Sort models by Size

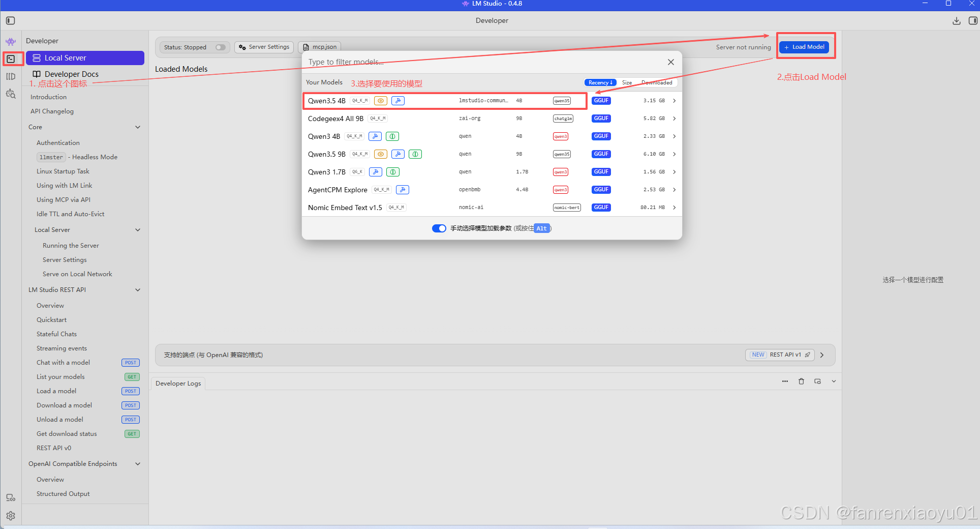(627, 82)
